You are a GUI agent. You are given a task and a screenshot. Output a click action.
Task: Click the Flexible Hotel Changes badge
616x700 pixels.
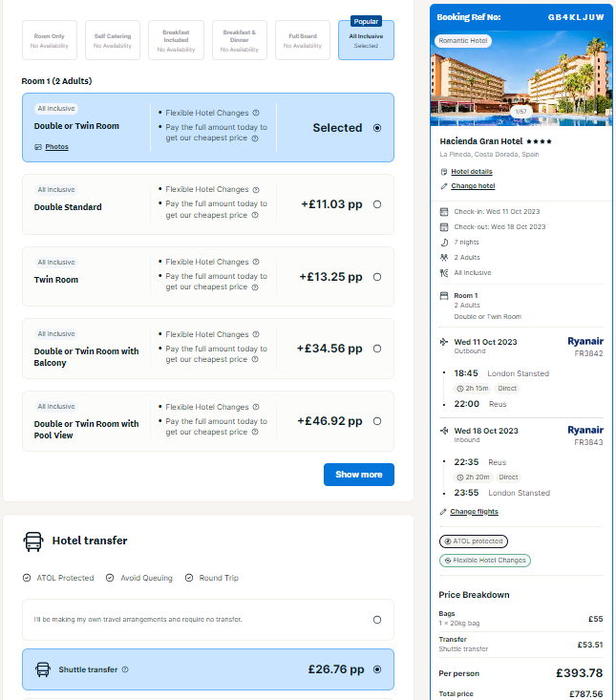tap(485, 561)
